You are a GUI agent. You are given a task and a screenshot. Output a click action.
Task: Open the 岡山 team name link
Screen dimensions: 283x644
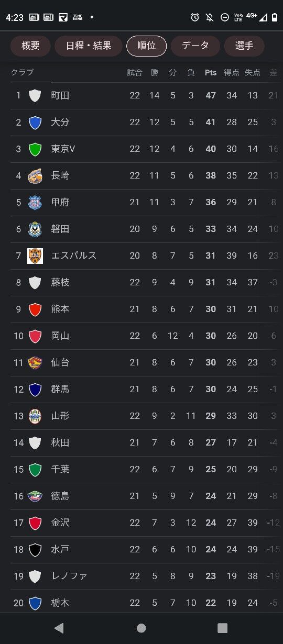[x=60, y=336]
